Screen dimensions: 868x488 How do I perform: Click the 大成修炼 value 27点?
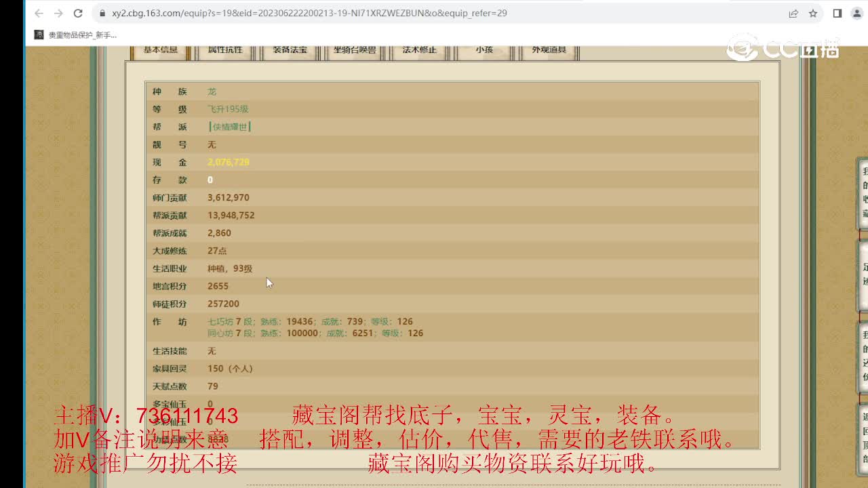pos(217,251)
